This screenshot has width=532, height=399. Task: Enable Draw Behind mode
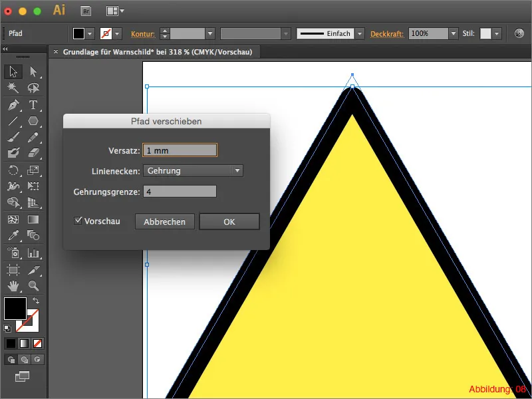(24, 360)
